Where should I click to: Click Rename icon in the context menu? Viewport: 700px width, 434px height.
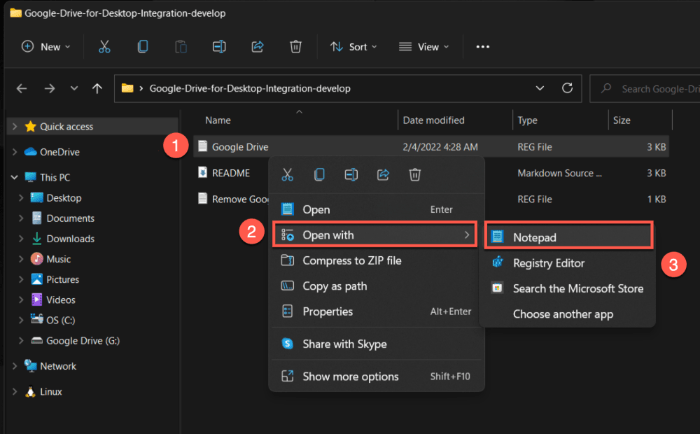tap(351, 175)
